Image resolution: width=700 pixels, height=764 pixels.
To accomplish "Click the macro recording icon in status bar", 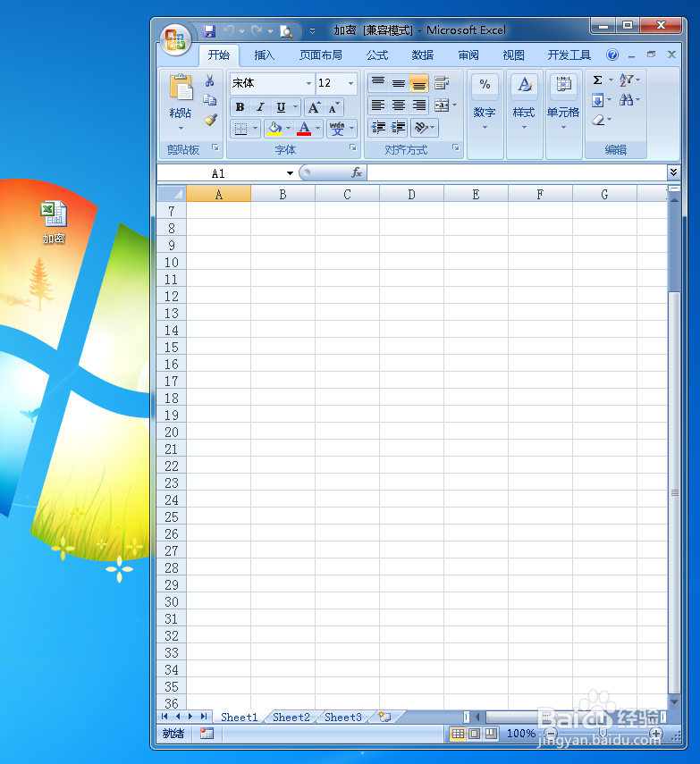I will pyautogui.click(x=207, y=734).
